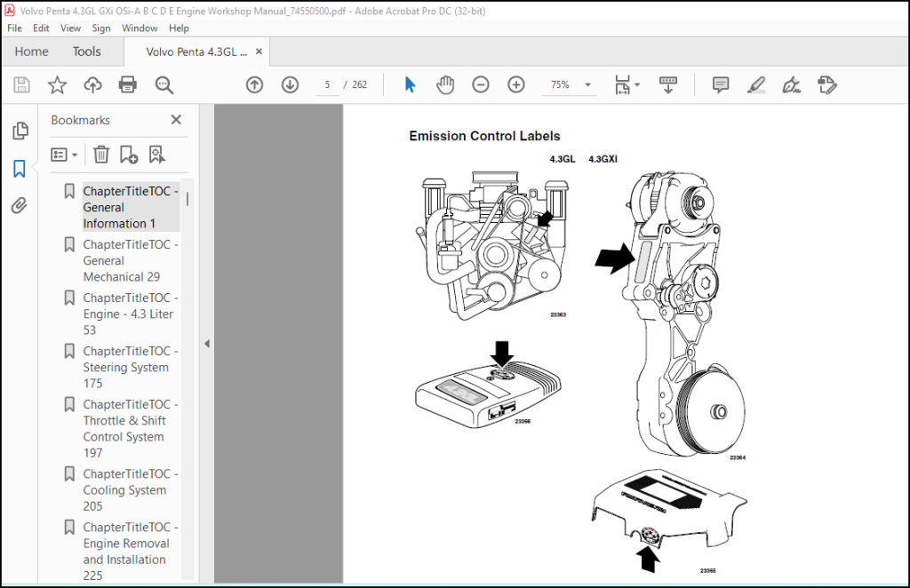Open the Add comment tool
Screen dimensions: 910x588
point(720,84)
